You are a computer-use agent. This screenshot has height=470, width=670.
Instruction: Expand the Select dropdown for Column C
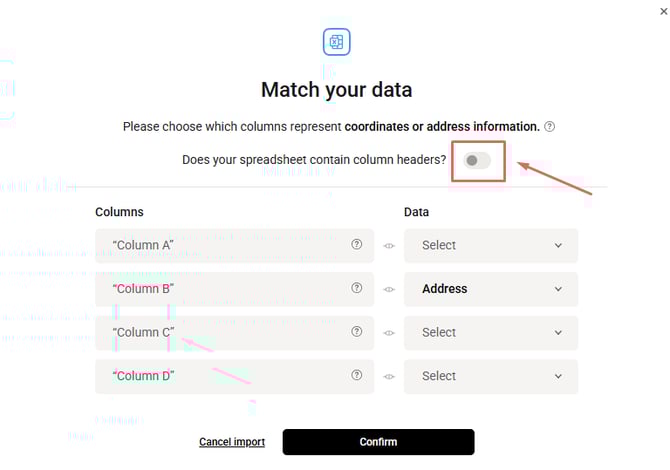pos(491,332)
